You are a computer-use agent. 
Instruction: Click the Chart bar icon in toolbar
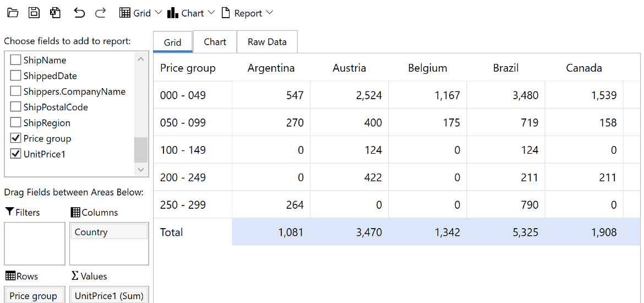click(x=173, y=13)
